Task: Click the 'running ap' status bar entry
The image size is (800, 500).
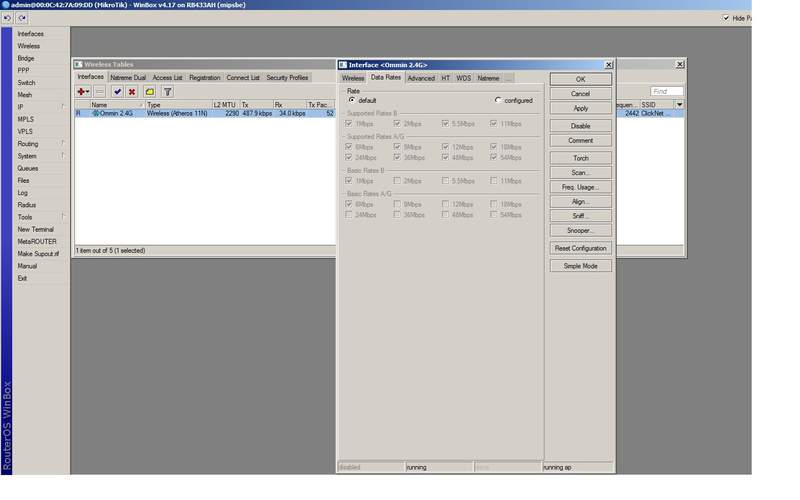Action: point(578,467)
